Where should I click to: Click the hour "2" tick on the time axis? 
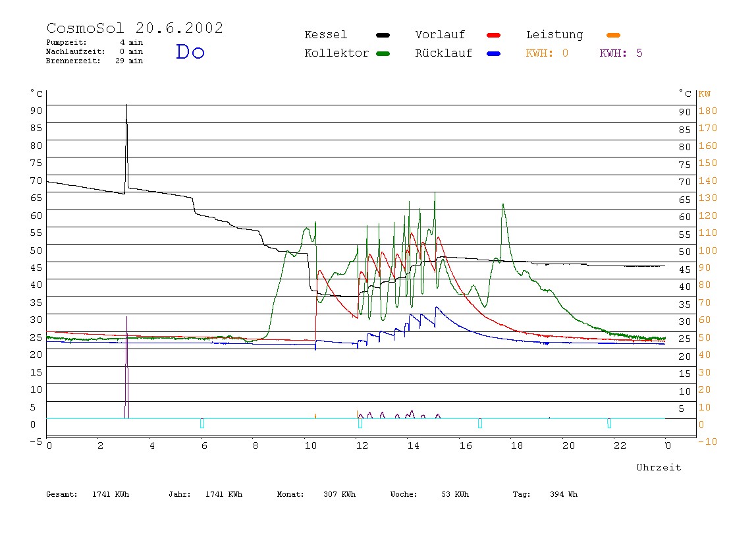point(100,446)
